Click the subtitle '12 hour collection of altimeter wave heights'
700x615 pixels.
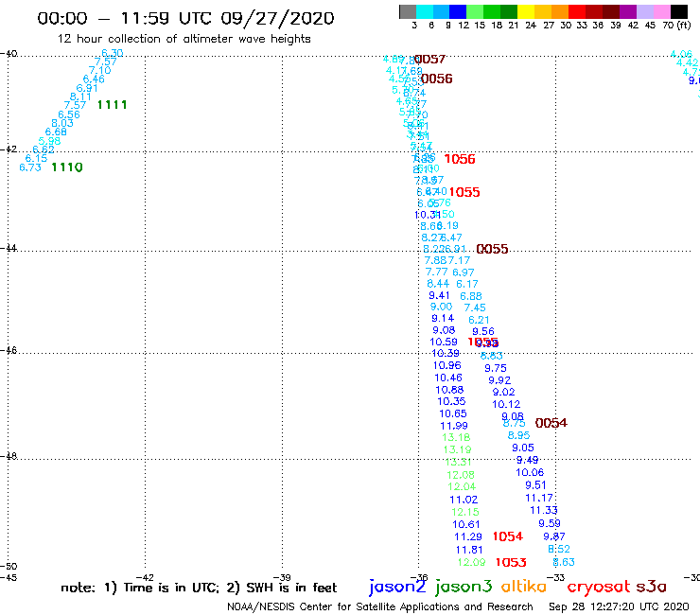coord(184,39)
